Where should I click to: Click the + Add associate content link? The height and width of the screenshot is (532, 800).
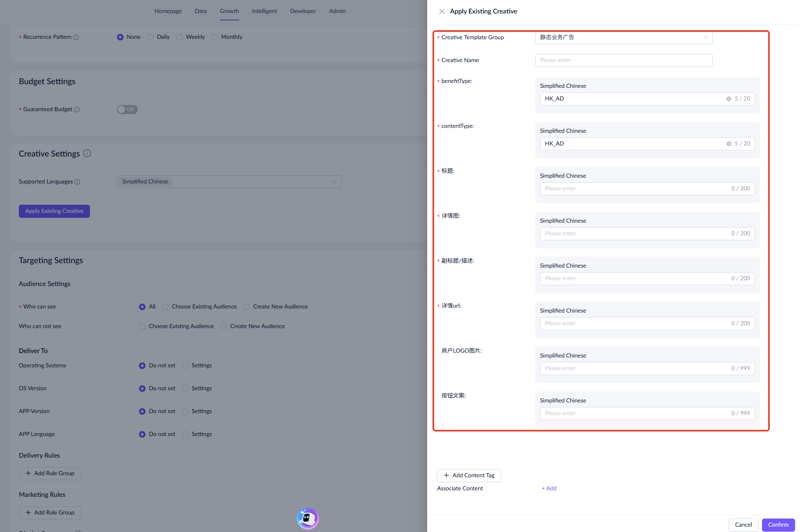tap(549, 488)
